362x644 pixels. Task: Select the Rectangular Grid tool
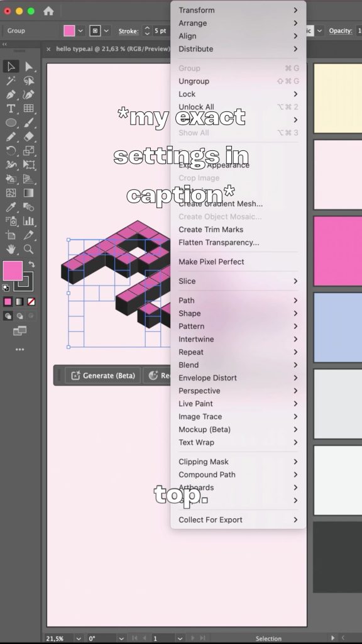28,108
